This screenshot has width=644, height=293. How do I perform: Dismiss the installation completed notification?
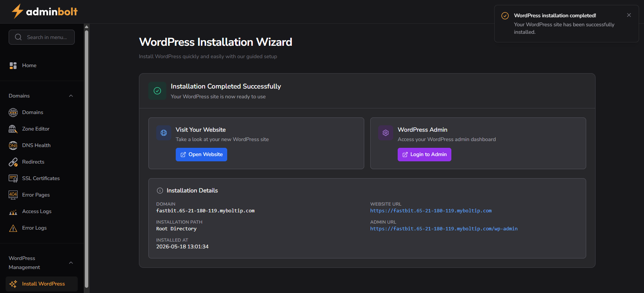[x=629, y=15]
